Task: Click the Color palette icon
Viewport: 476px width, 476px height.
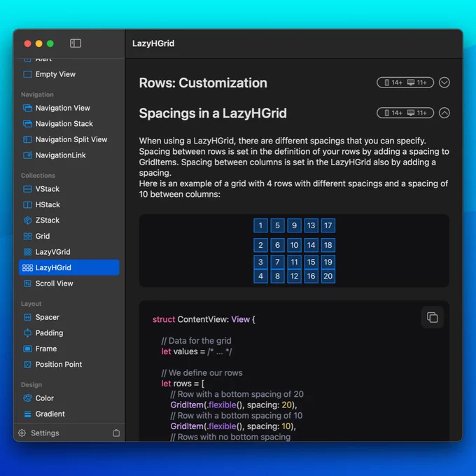Action: [27, 398]
